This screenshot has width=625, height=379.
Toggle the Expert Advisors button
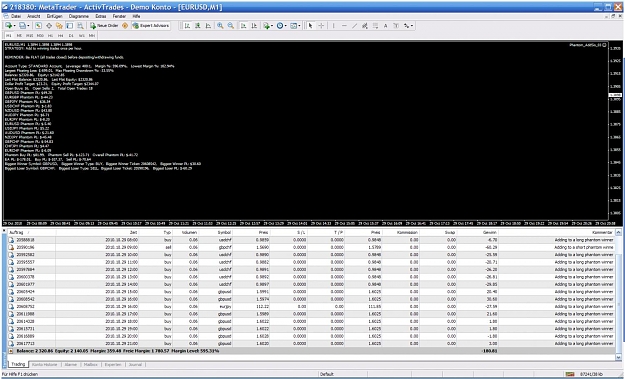coord(151,26)
